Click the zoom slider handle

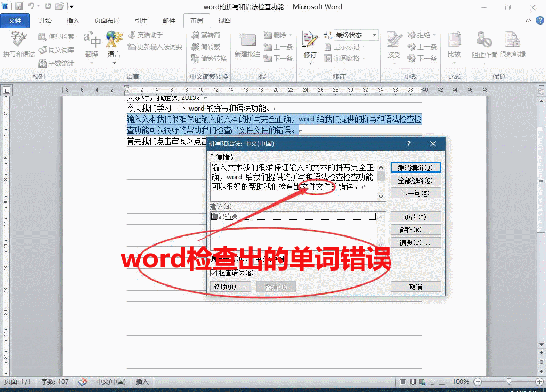click(x=509, y=381)
